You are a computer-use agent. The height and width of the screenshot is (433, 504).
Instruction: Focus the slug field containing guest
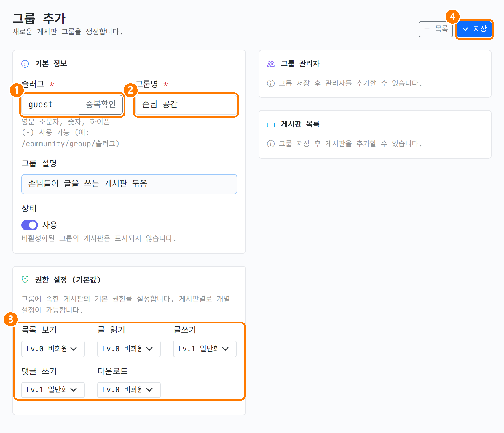(50, 105)
